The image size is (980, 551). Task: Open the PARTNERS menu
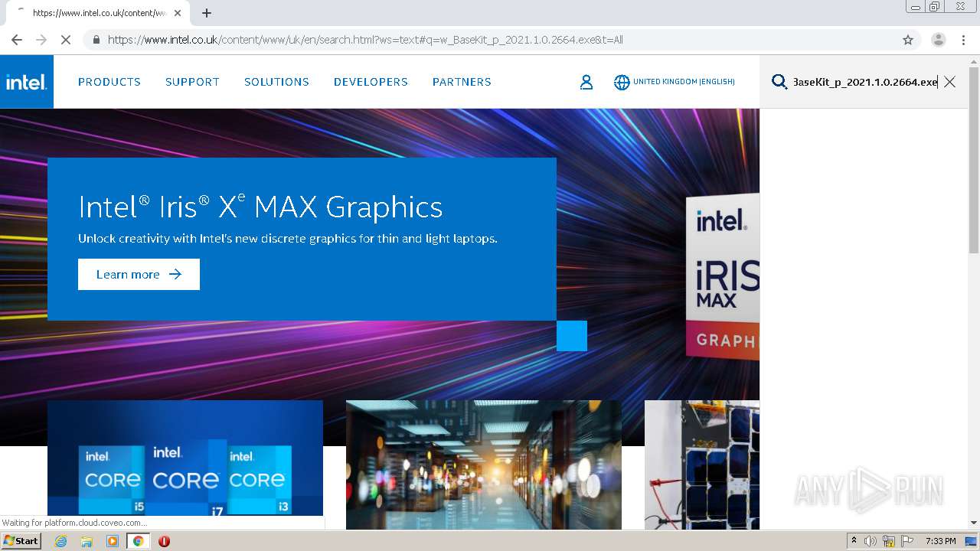point(462,82)
